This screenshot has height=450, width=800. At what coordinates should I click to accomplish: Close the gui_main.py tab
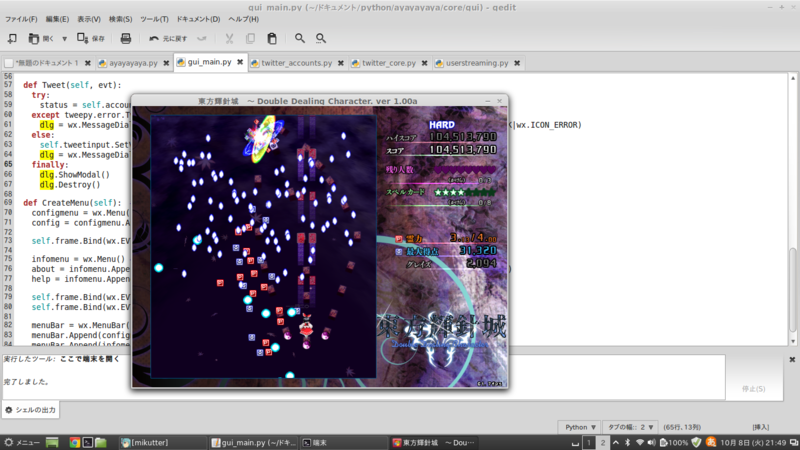(240, 62)
